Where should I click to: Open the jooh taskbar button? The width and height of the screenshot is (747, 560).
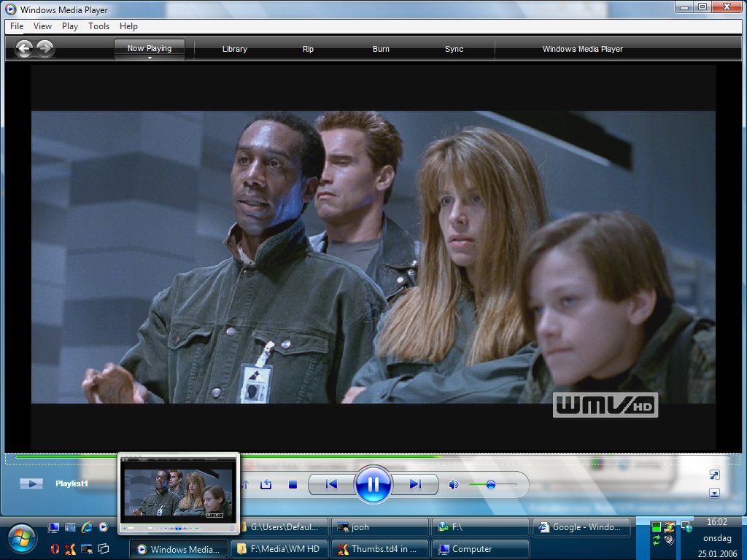tap(379, 527)
